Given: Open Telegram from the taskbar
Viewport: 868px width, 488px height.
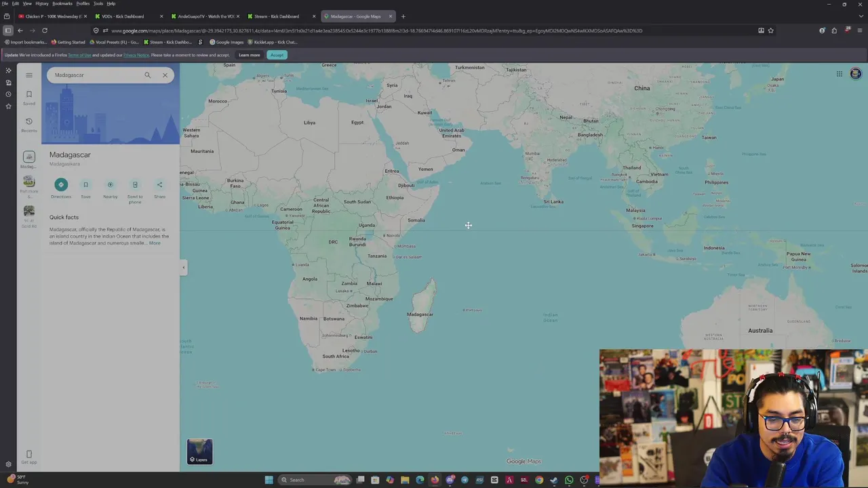Looking at the screenshot, I should pyautogui.click(x=465, y=480).
